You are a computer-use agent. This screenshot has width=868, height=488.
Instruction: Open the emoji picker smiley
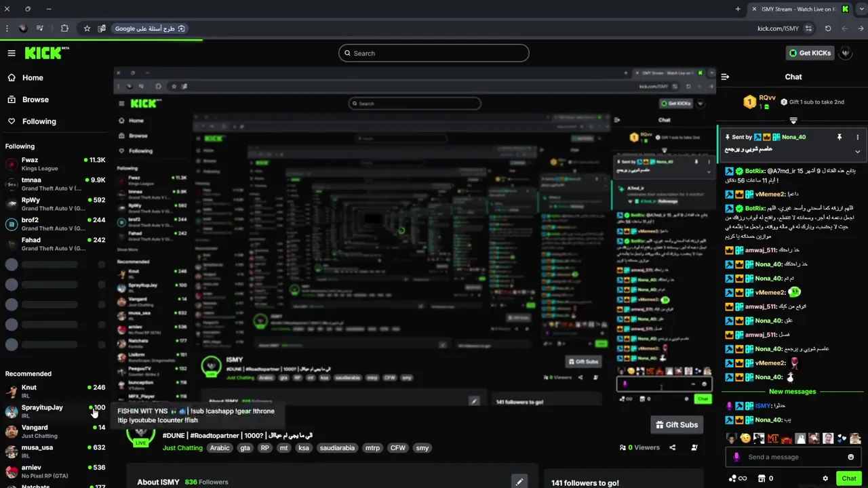[x=852, y=457]
